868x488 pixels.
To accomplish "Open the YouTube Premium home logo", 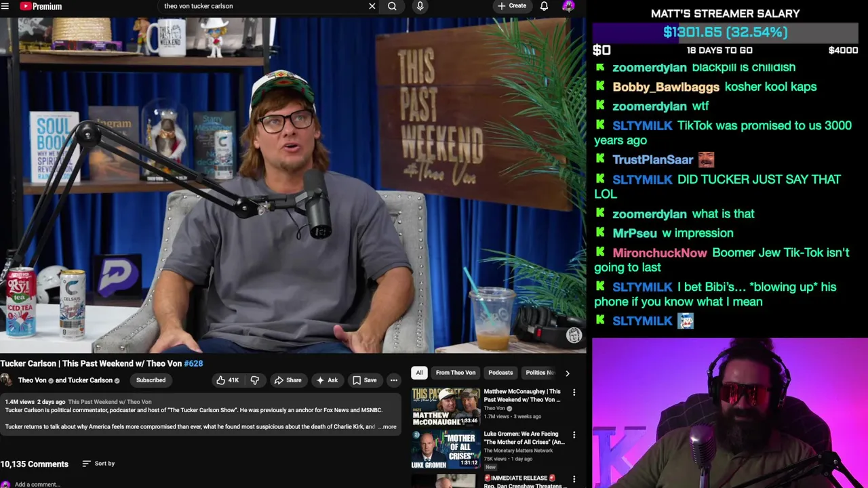I will click(40, 6).
